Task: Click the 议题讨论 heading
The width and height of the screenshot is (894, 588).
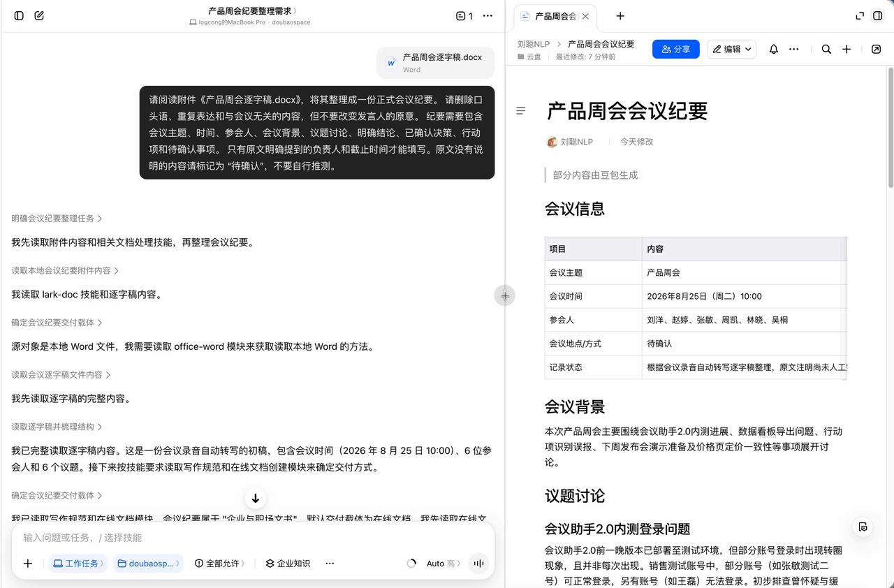Action: coord(575,496)
